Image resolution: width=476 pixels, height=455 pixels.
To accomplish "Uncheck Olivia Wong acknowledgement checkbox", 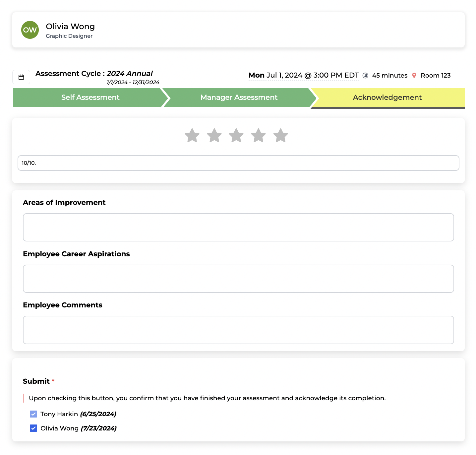I will point(33,428).
